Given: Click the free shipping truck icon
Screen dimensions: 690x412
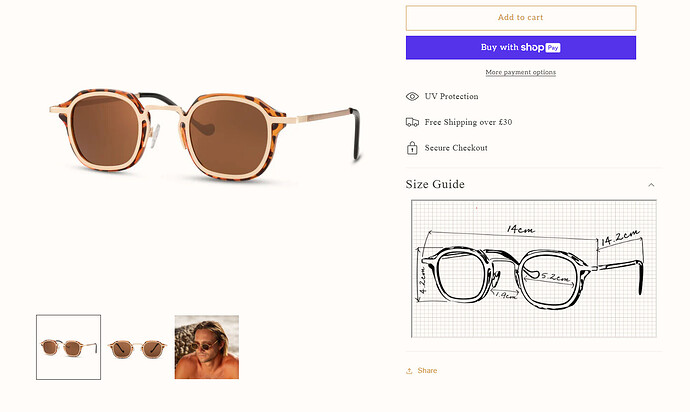Looking at the screenshot, I should tap(412, 122).
